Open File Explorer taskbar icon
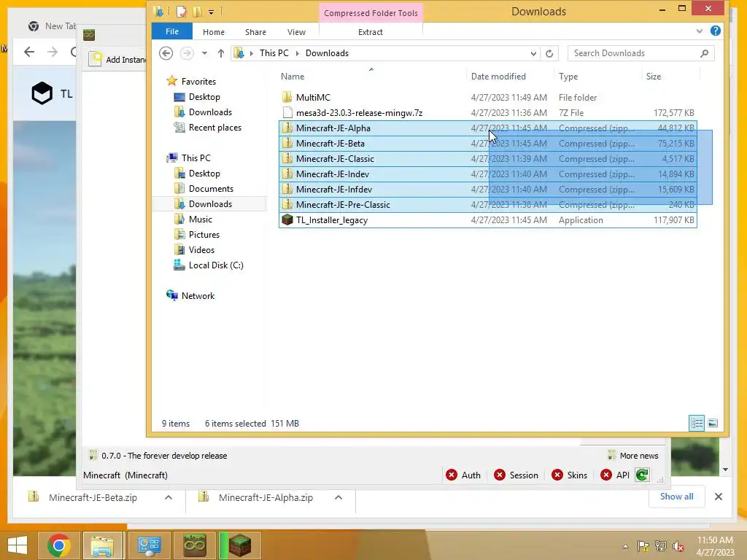Image resolution: width=747 pixels, height=560 pixels. (102, 545)
